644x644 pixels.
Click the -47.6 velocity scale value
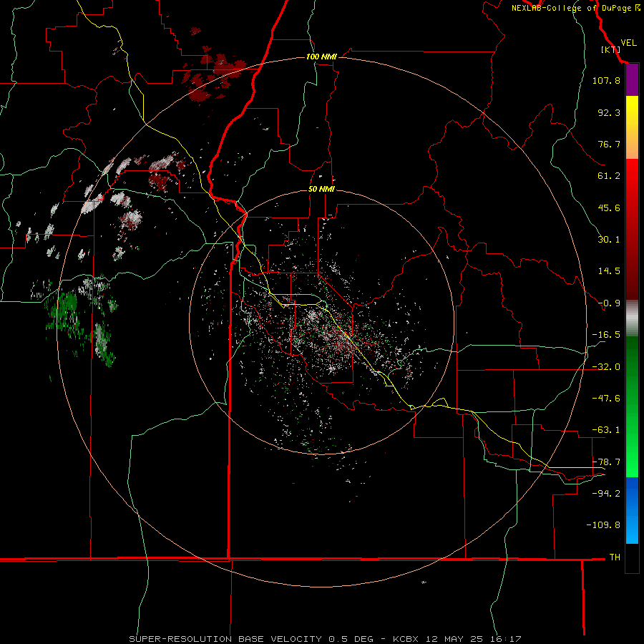tap(606, 399)
